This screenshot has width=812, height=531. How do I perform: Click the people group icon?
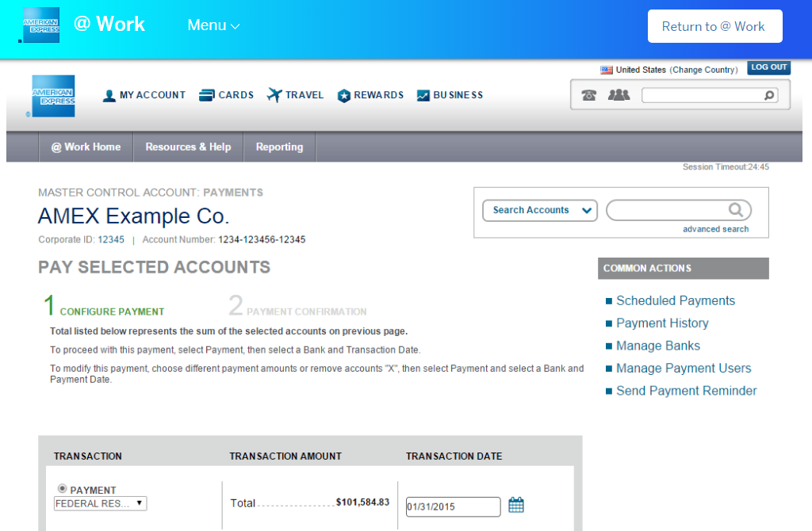click(619, 95)
